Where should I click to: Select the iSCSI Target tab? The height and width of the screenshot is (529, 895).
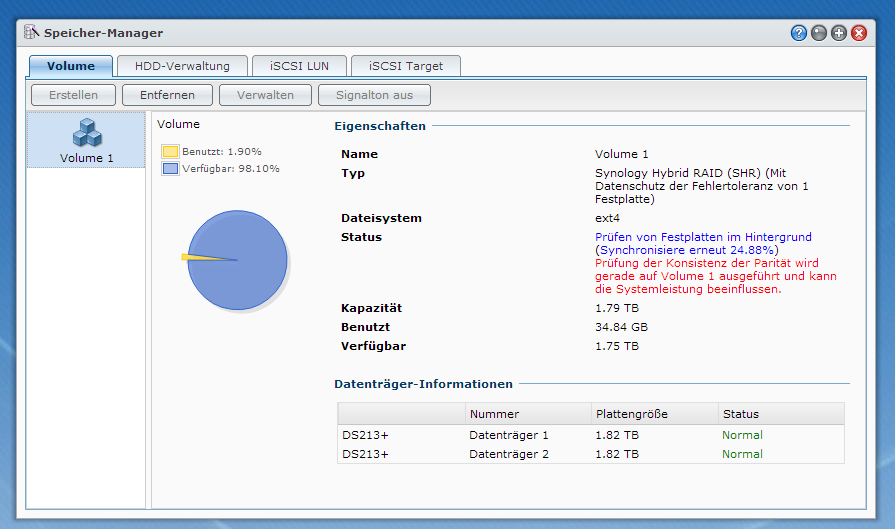[406, 66]
